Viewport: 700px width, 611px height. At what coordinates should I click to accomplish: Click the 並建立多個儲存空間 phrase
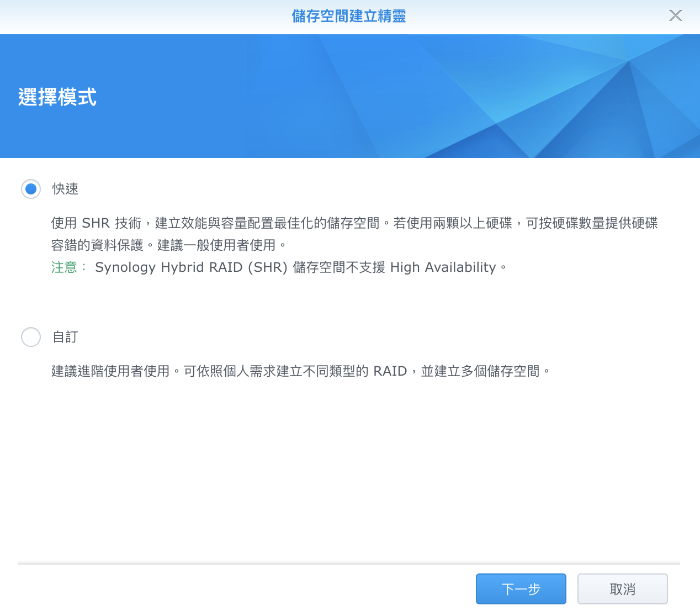(480, 371)
